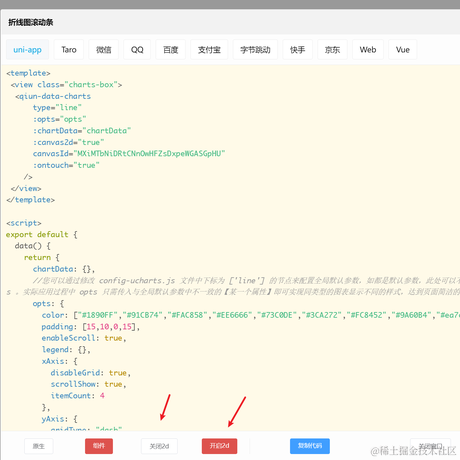Click the 关闭窗口 button

tap(430, 446)
